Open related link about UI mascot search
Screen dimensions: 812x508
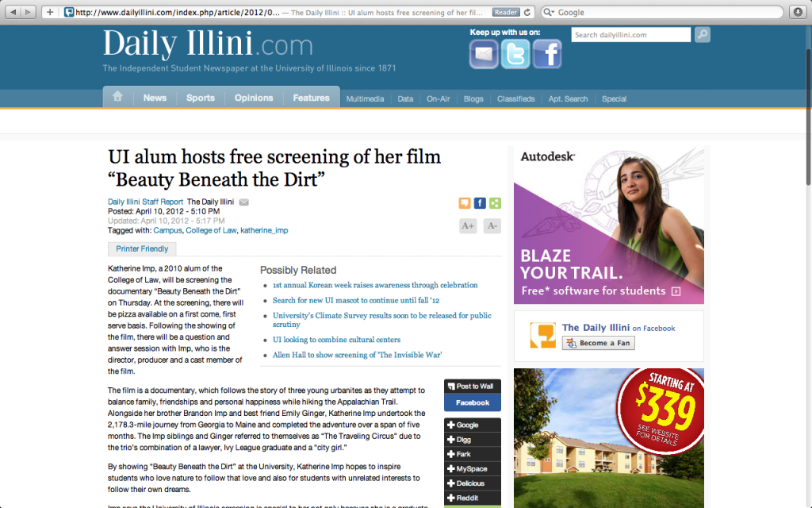(x=356, y=300)
